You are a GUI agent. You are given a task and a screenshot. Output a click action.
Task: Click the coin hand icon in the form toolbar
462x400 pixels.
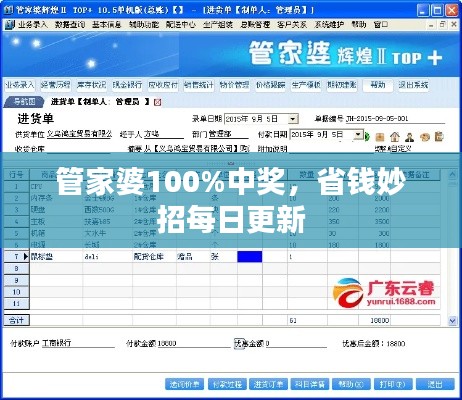(424, 137)
